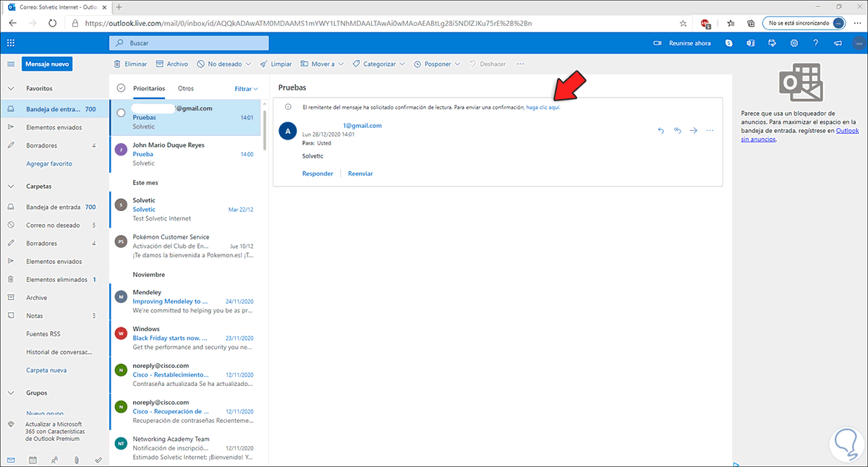Open My Day calendar-check icon
Screen dimensions: 868x467
[773, 43]
